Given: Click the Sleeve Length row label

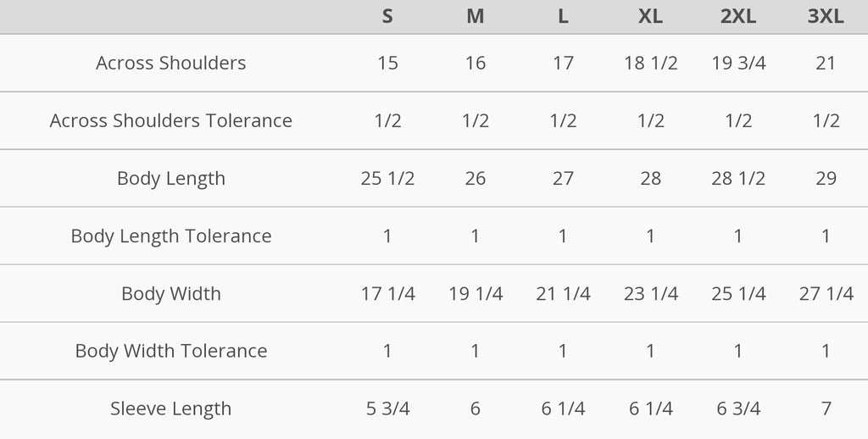Looking at the screenshot, I should click(x=171, y=408).
